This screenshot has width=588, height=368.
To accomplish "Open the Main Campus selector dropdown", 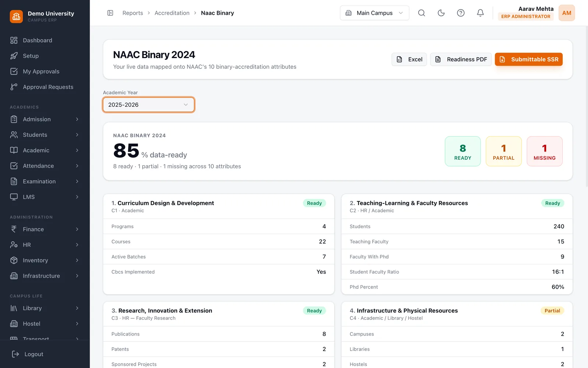I will tap(374, 13).
